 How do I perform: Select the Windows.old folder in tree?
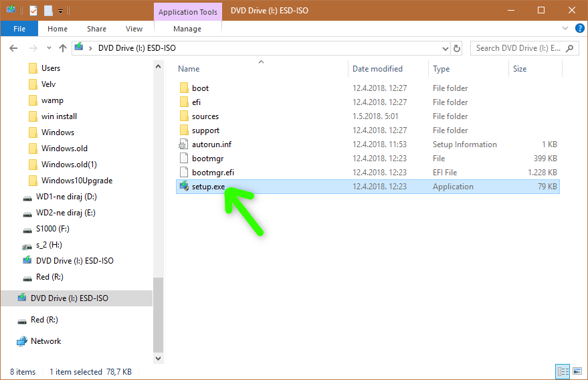(x=64, y=148)
